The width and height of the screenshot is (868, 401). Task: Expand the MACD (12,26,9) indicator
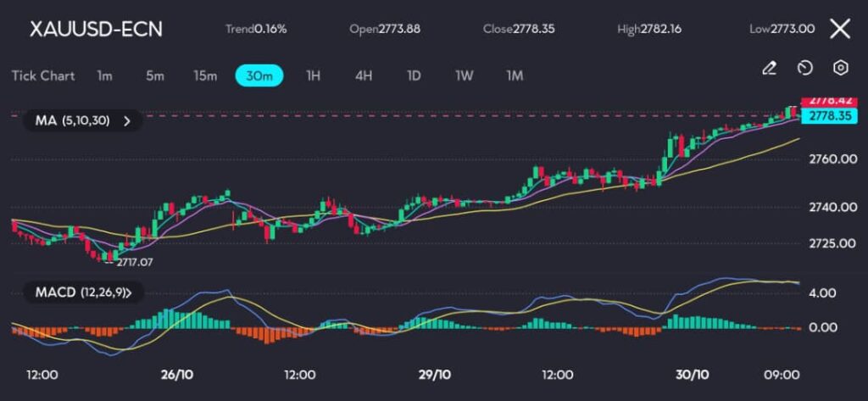89,292
